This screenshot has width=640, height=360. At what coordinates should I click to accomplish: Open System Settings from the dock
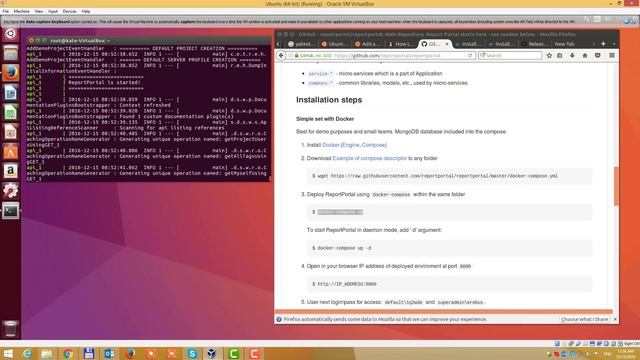tap(10, 191)
